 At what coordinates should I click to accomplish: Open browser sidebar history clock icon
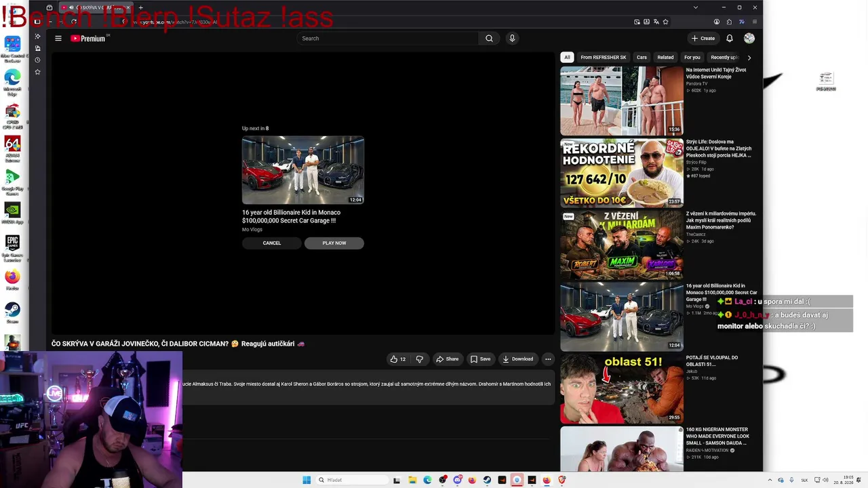(x=37, y=60)
